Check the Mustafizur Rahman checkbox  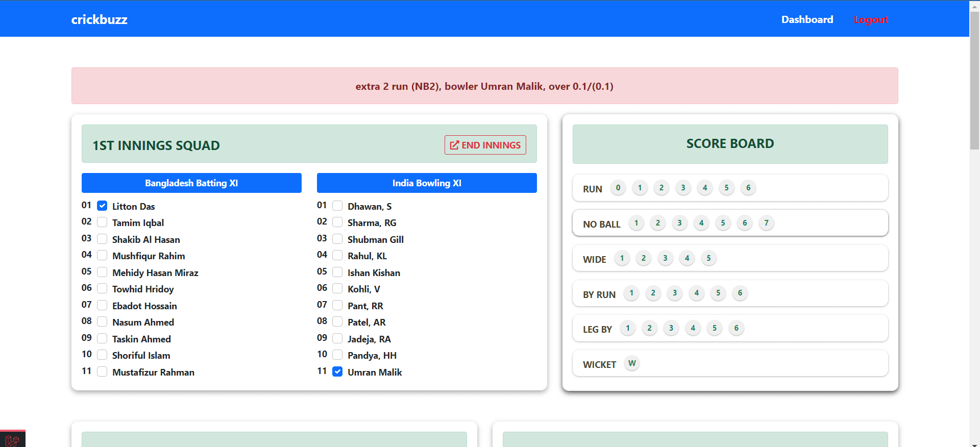pos(102,371)
